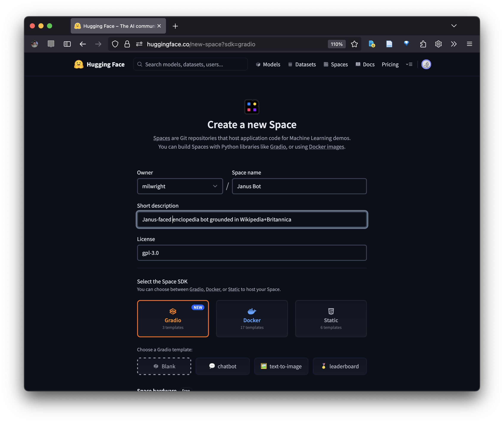Click the shield tracking protection icon
The width and height of the screenshot is (504, 423).
coord(115,44)
